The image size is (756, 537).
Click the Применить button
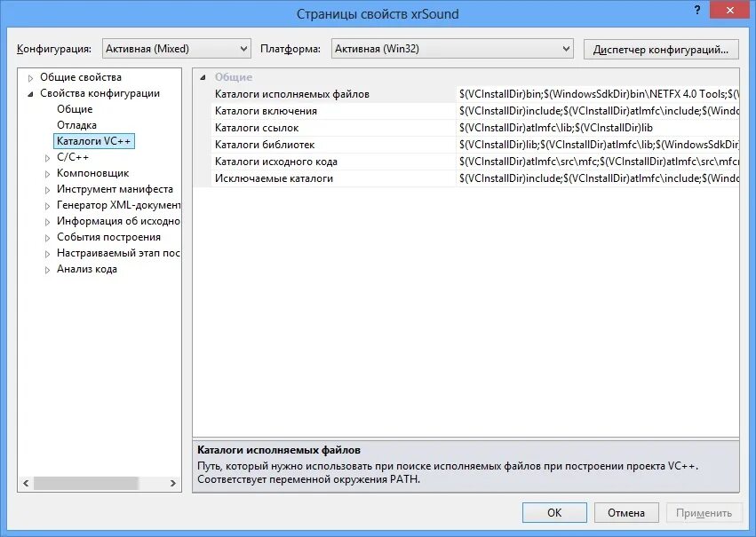click(704, 513)
